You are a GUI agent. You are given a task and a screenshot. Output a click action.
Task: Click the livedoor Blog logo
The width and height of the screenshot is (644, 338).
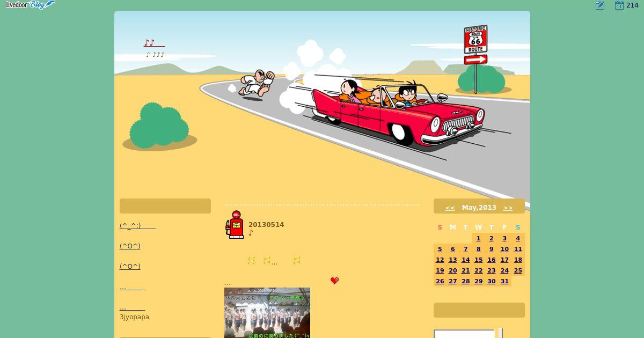click(x=30, y=5)
